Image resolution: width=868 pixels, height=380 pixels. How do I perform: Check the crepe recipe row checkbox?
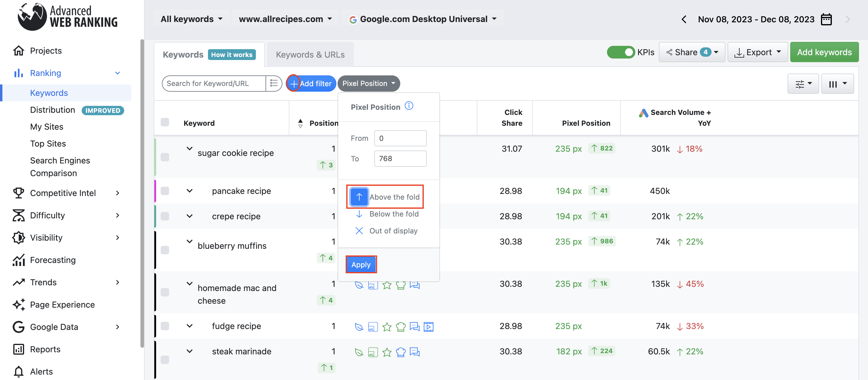coord(165,216)
